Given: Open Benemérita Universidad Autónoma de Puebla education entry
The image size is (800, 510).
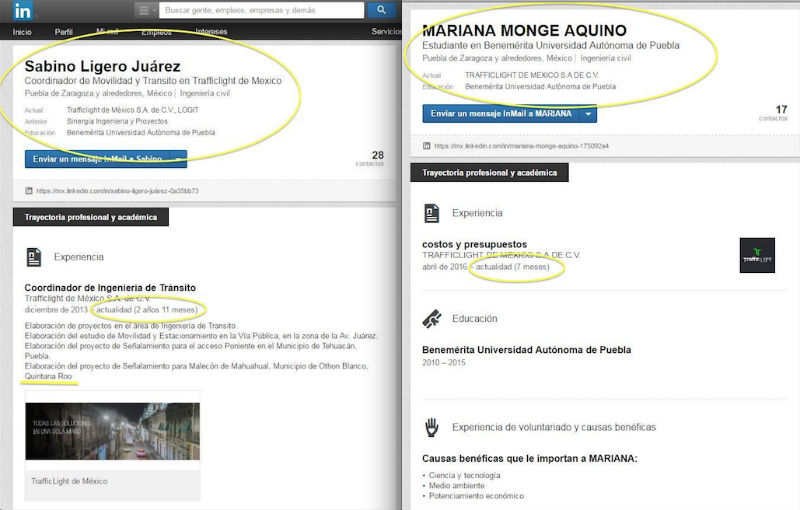Looking at the screenshot, I should pos(527,350).
